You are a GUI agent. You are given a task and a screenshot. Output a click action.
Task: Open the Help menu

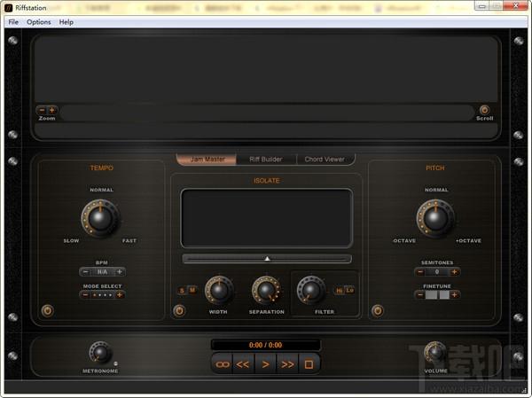66,22
